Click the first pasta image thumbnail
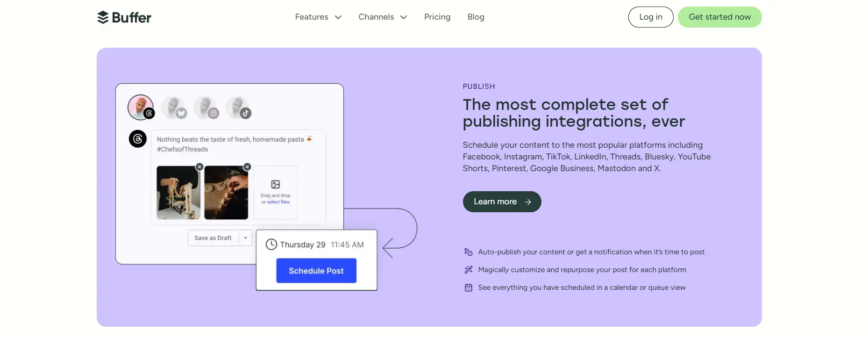The width and height of the screenshot is (868, 338). point(178,193)
